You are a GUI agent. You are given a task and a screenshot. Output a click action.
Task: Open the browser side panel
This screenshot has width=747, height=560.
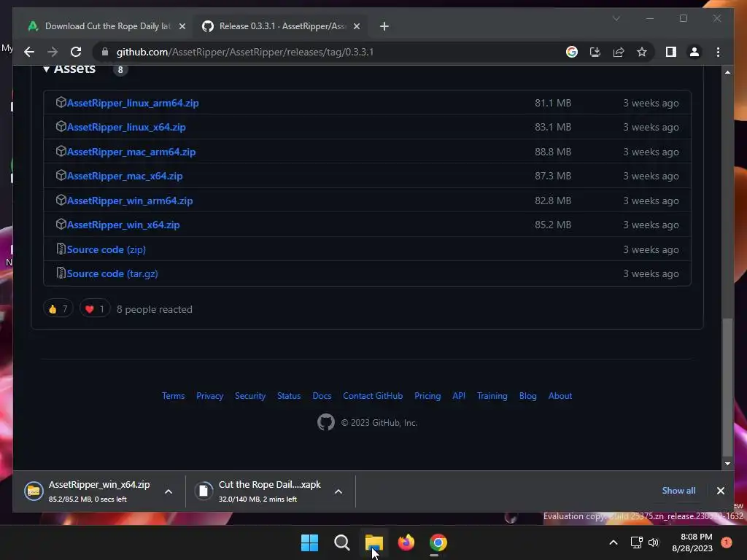point(671,52)
